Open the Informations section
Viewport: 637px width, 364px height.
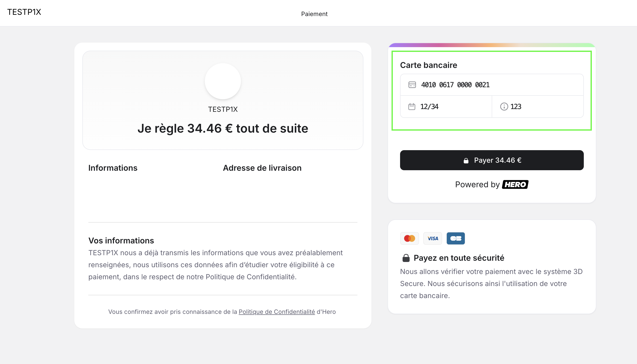tap(112, 168)
